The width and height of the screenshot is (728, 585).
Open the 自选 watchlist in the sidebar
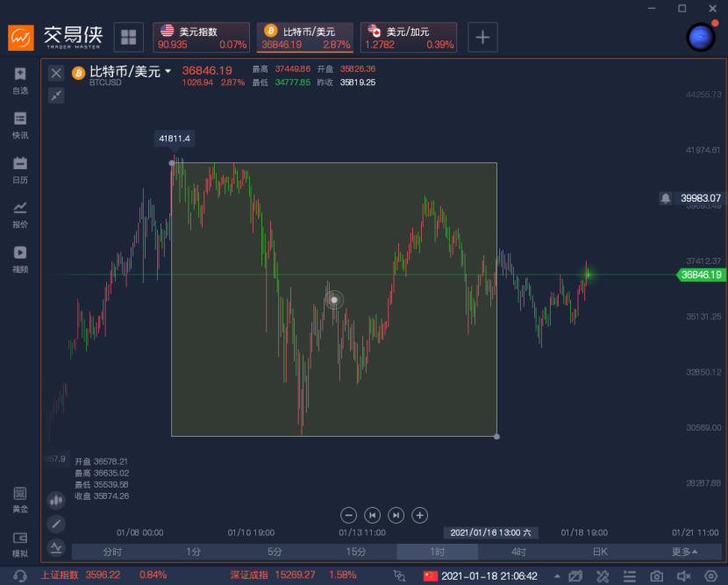(x=20, y=80)
